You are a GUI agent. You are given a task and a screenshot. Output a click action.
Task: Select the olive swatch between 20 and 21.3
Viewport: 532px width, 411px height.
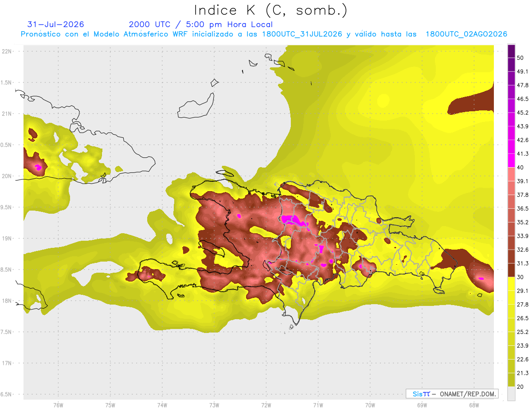click(511, 380)
